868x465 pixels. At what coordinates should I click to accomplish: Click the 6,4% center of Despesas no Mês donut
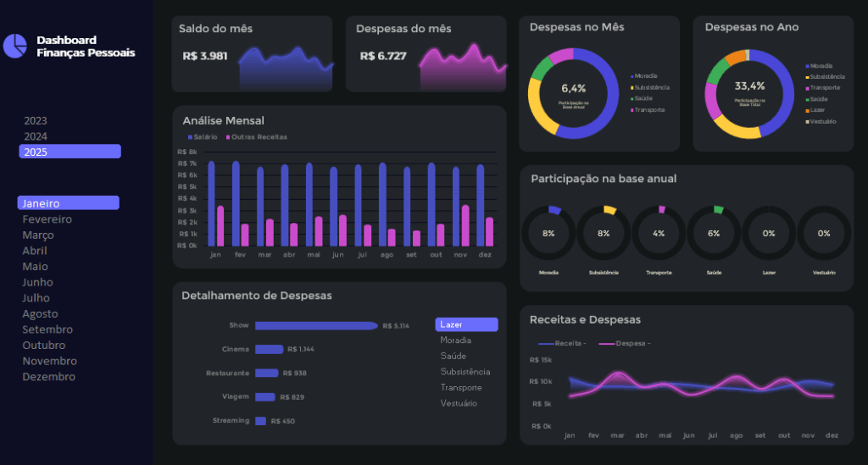574,88
